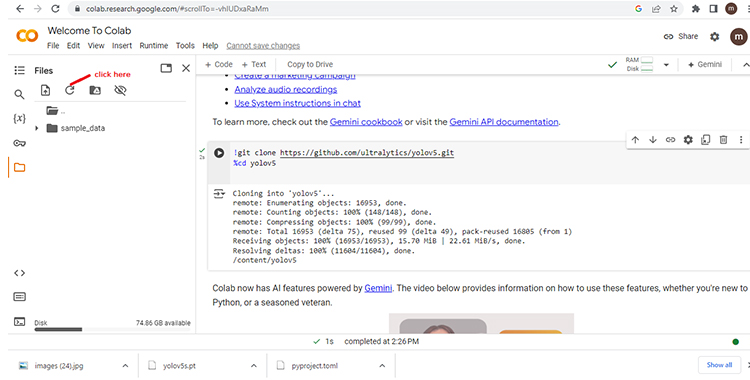Open the Tools menu
This screenshot has width=750, height=380.
185,45
